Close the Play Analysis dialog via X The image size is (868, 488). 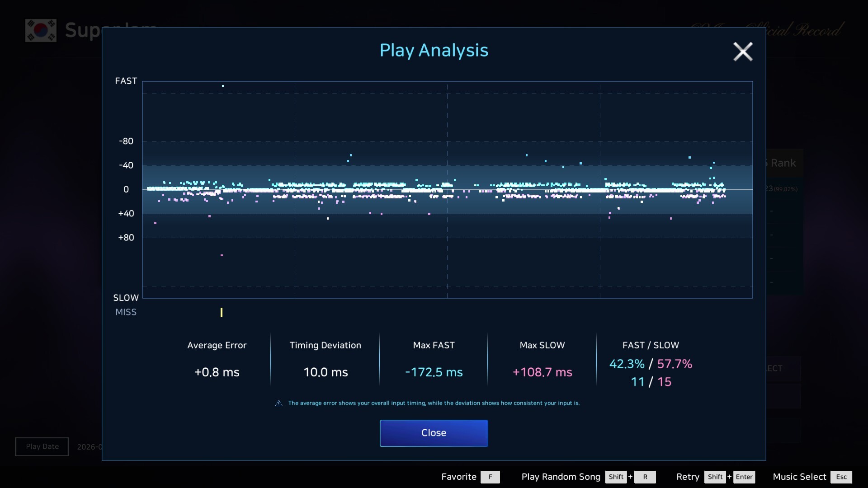click(x=743, y=52)
